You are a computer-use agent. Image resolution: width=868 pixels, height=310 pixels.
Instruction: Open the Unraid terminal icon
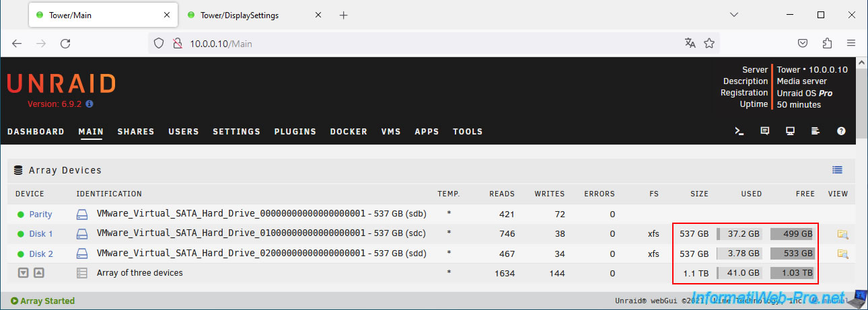coord(739,131)
